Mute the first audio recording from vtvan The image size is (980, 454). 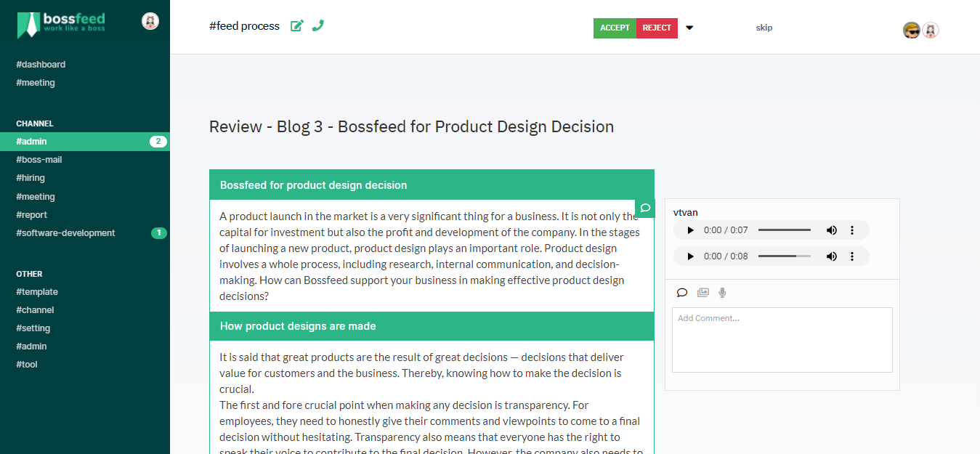(x=831, y=230)
